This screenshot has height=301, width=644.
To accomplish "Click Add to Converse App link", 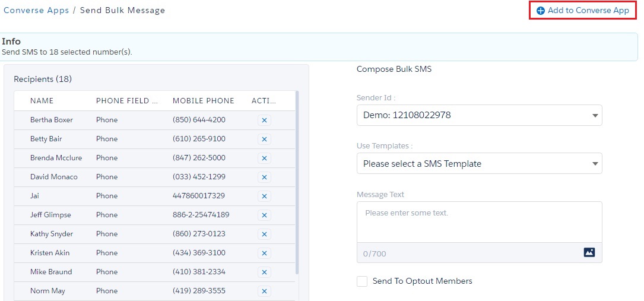I will point(583,11).
